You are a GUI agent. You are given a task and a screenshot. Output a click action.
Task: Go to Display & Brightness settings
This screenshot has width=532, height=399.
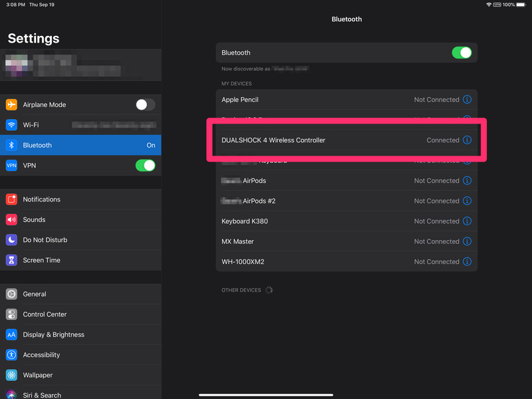[x=80, y=334]
